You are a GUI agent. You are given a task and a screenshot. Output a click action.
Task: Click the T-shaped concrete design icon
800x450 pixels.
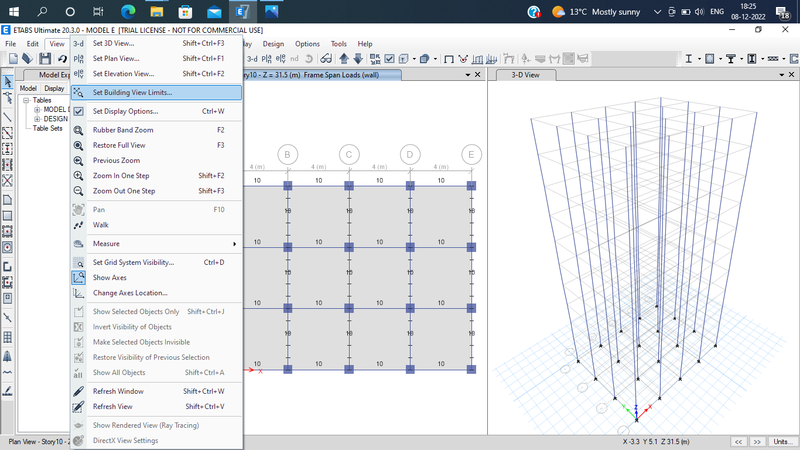click(731, 59)
